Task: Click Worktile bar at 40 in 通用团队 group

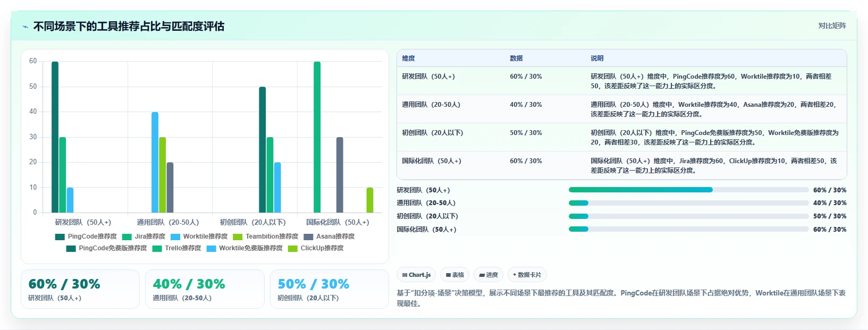Action: tap(155, 162)
